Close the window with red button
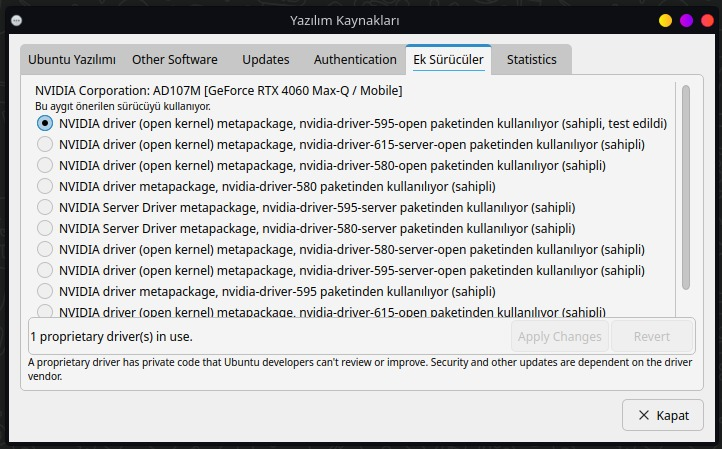This screenshot has height=449, width=722. (x=708, y=21)
